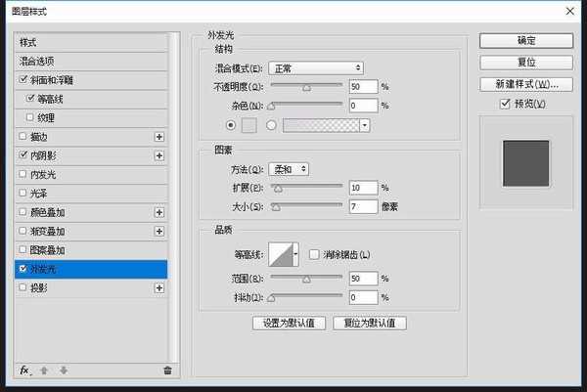Click the move effect down arrow icon
Image resolution: width=587 pixels, height=392 pixels.
64,370
